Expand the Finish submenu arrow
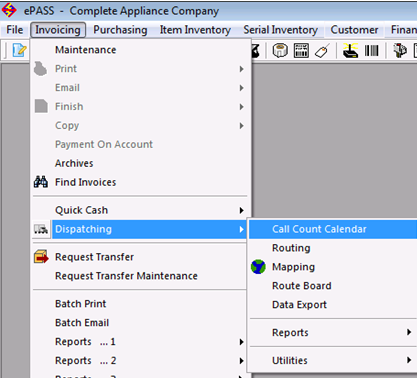The height and width of the screenshot is (378, 417). (242, 107)
